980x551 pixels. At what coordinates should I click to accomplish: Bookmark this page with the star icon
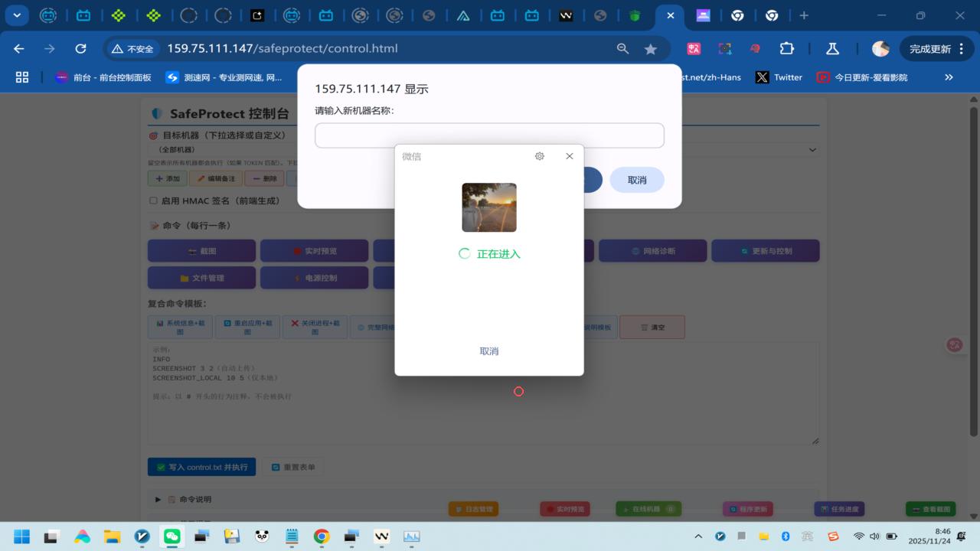[x=651, y=49]
